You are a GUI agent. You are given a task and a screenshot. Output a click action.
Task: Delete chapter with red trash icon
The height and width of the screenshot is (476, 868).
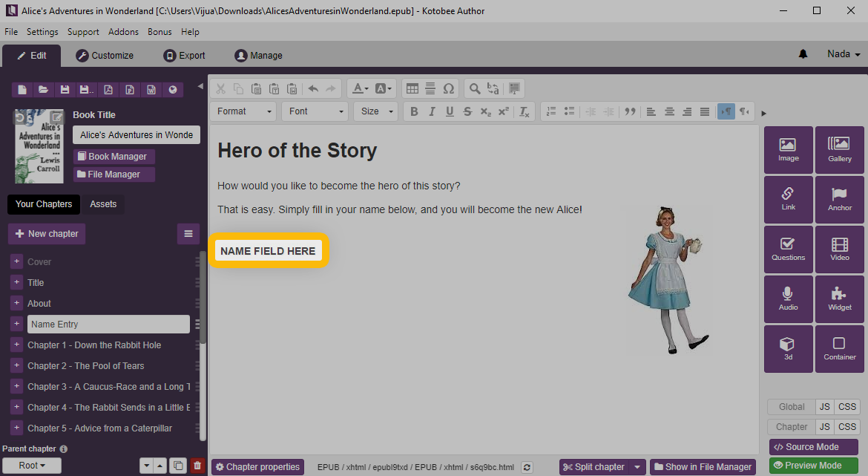(197, 466)
